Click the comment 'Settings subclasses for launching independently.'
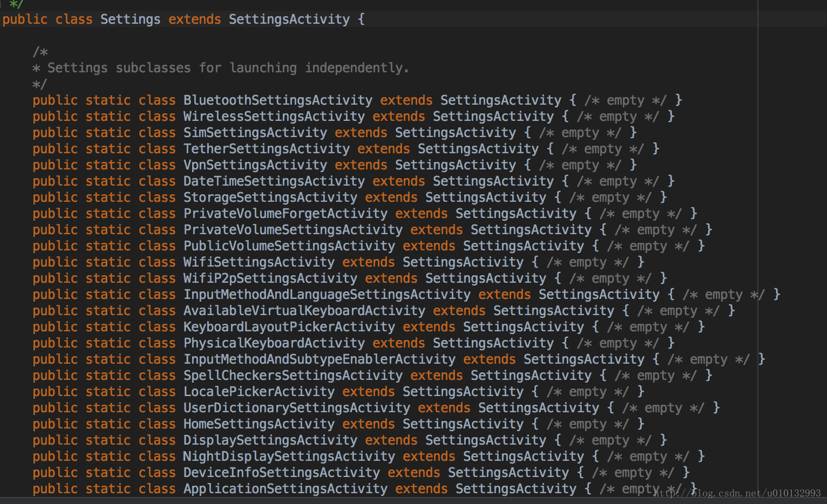This screenshot has width=827, height=504. (228, 68)
